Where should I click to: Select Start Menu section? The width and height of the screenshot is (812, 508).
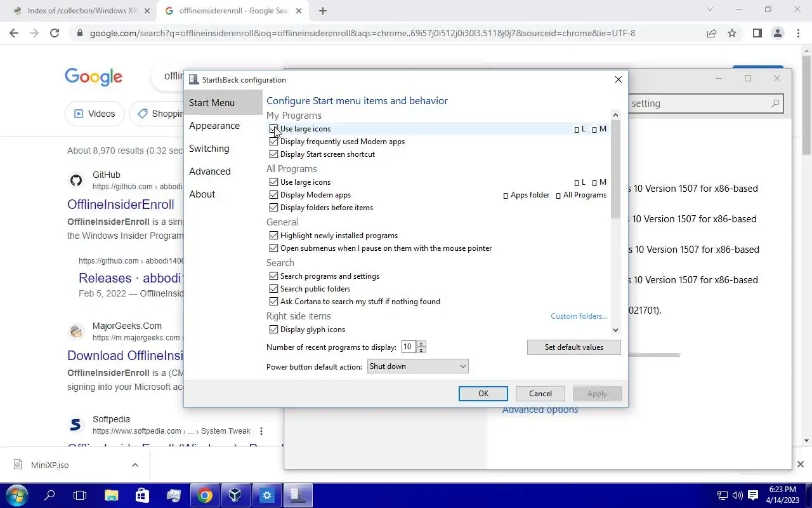(x=223, y=103)
